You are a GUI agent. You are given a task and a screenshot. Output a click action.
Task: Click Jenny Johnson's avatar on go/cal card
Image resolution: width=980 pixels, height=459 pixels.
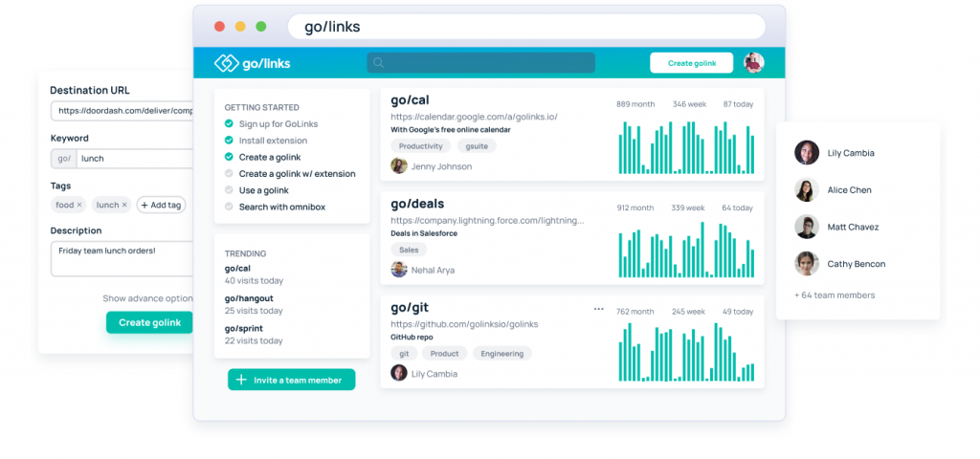coord(399,166)
